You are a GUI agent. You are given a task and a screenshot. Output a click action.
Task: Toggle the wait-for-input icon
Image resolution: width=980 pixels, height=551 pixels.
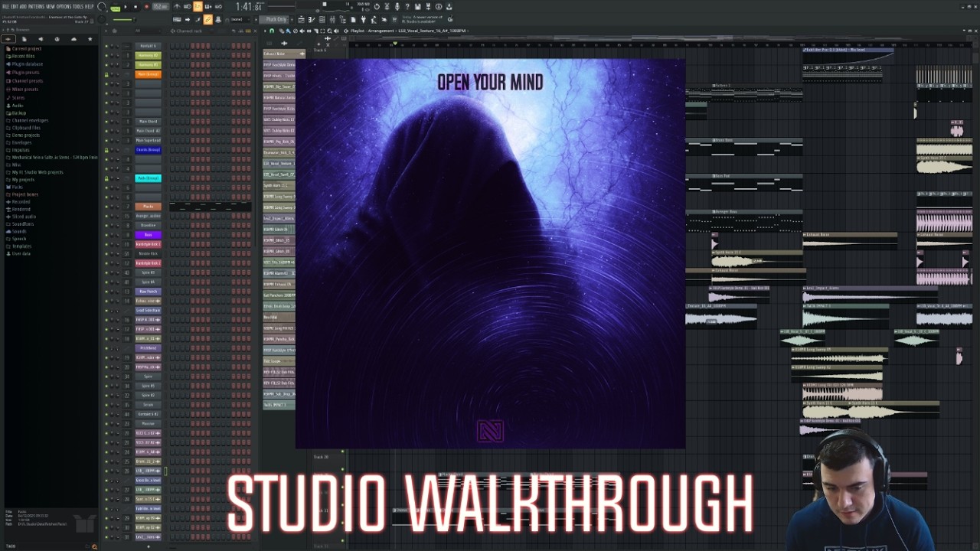(x=188, y=7)
